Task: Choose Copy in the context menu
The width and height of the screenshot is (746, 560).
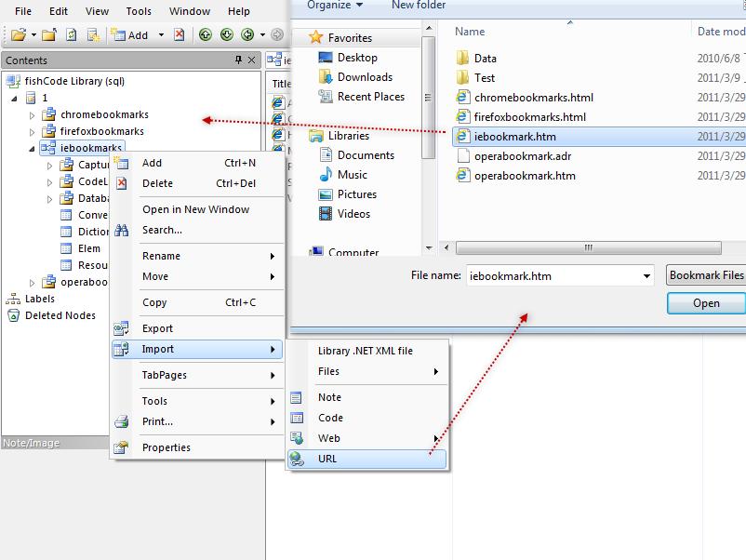Action: pyautogui.click(x=197, y=302)
